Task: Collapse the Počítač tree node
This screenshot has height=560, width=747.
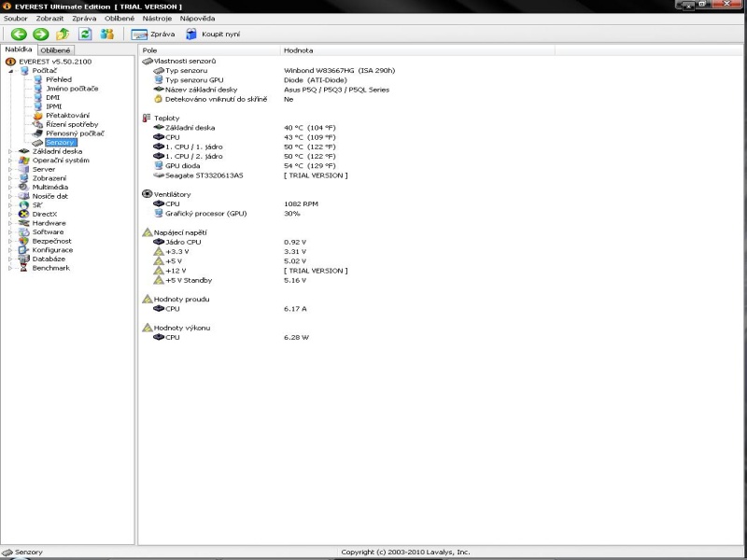Action: pyautogui.click(x=10, y=71)
